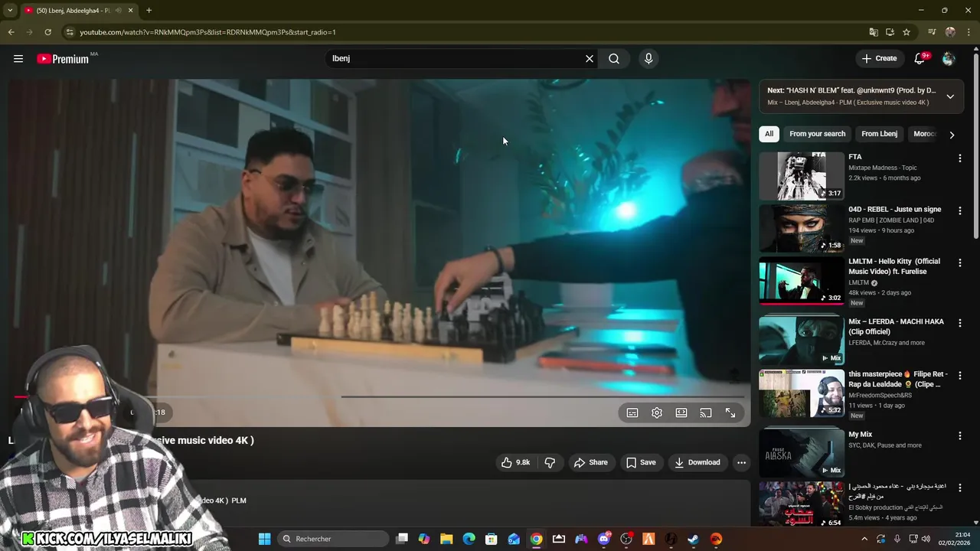Screen dimensions: 980x551
Task: Share this video
Action: pos(590,462)
